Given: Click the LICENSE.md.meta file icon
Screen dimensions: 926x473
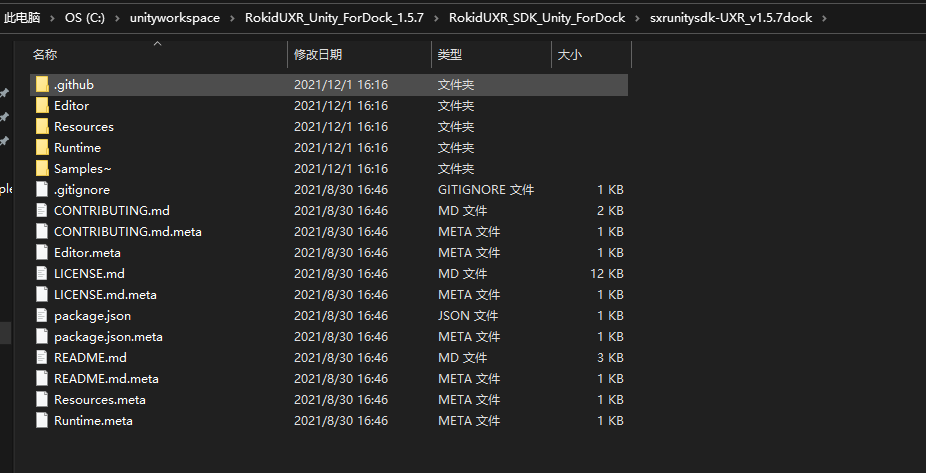Looking at the screenshot, I should pos(41,294).
